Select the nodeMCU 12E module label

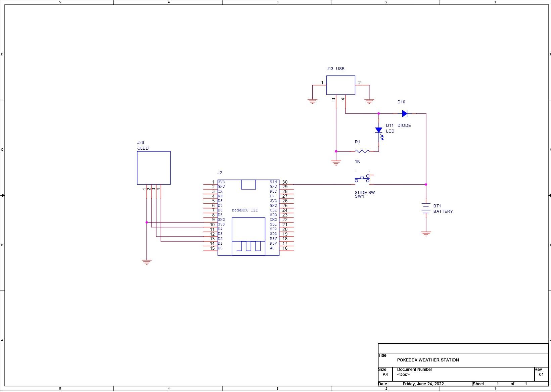click(x=245, y=210)
